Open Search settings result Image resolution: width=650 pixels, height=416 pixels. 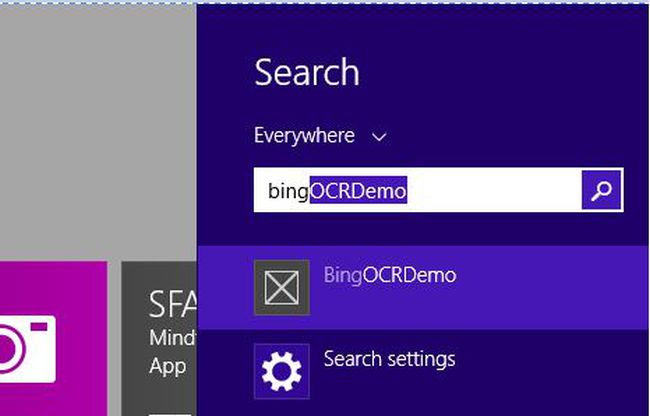[423, 371]
